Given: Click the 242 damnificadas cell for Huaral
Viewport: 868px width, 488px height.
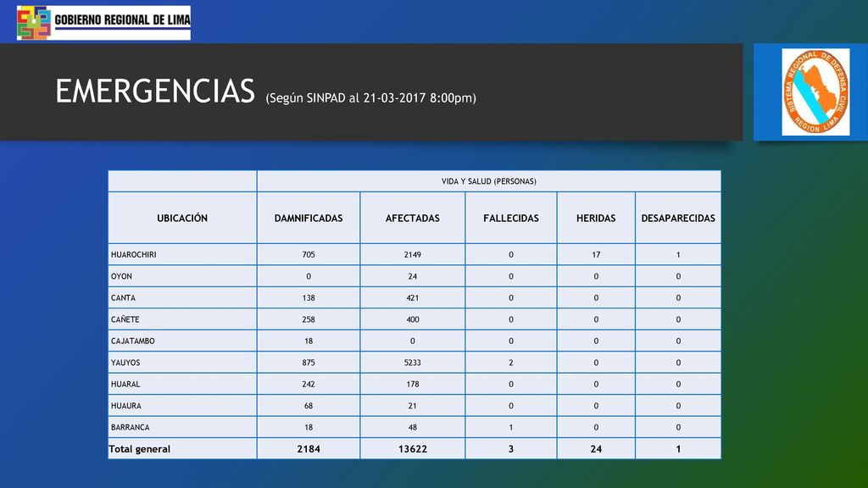Looking at the screenshot, I should 309,384.
